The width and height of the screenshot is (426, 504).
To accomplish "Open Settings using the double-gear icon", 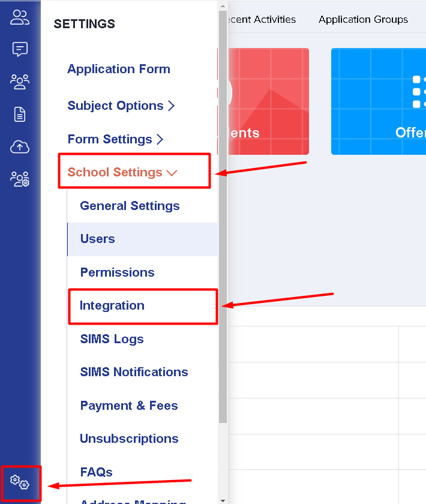I will click(20, 482).
